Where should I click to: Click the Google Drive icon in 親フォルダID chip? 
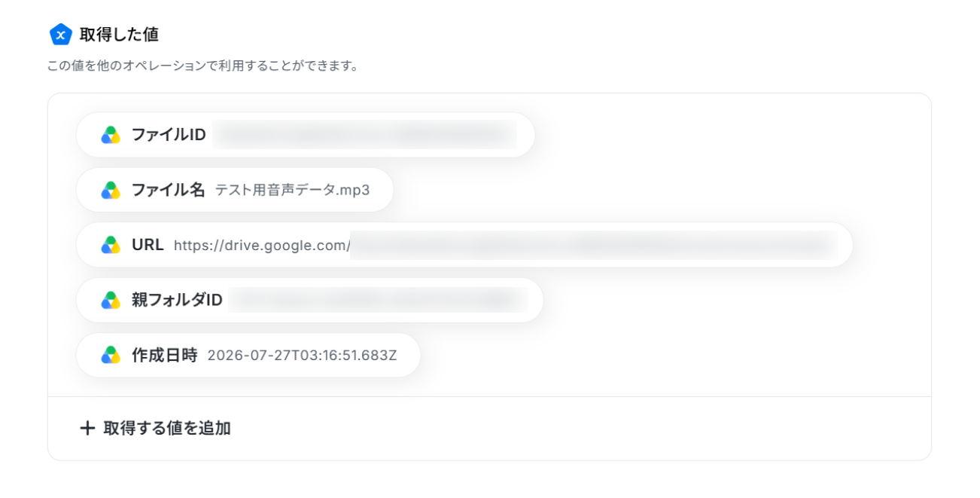[x=111, y=300]
